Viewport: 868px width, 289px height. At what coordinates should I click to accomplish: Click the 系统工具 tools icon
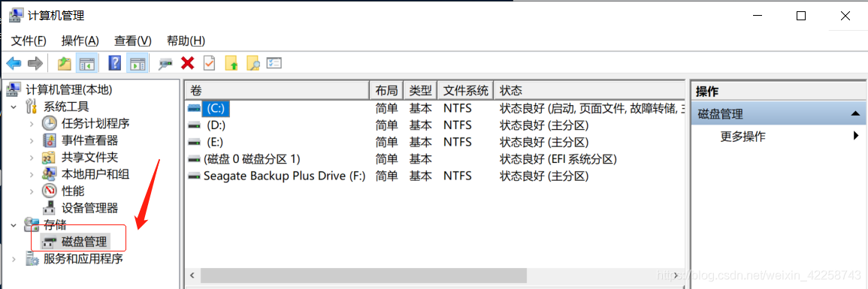[x=32, y=106]
